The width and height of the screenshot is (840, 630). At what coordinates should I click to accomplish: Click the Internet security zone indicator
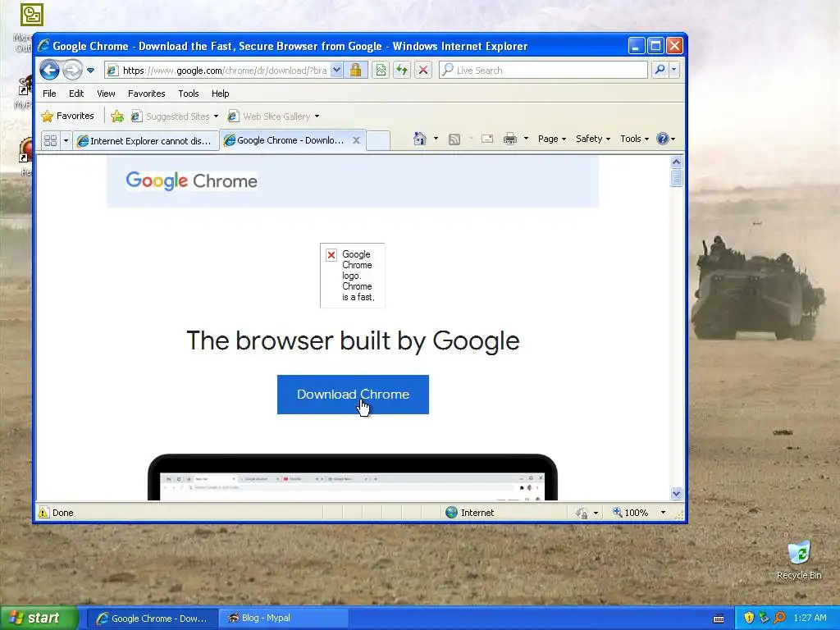(x=470, y=513)
